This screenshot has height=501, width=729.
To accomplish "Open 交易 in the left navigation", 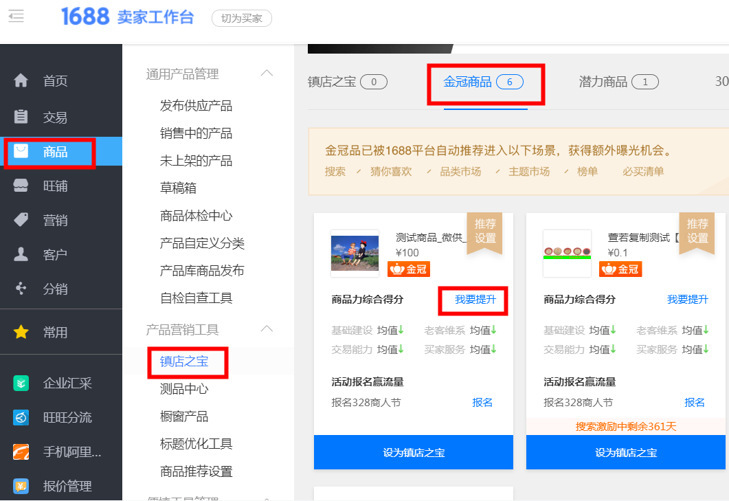I will click(x=55, y=117).
